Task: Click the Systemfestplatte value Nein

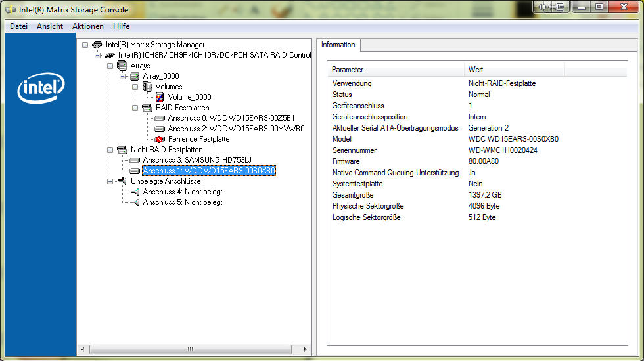Action: point(475,184)
